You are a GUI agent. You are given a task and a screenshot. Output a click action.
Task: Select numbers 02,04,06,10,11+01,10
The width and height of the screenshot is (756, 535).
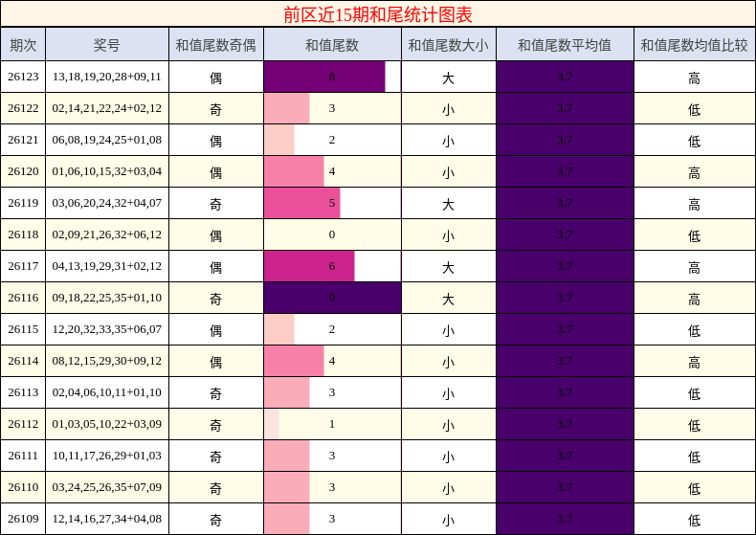[107, 392]
